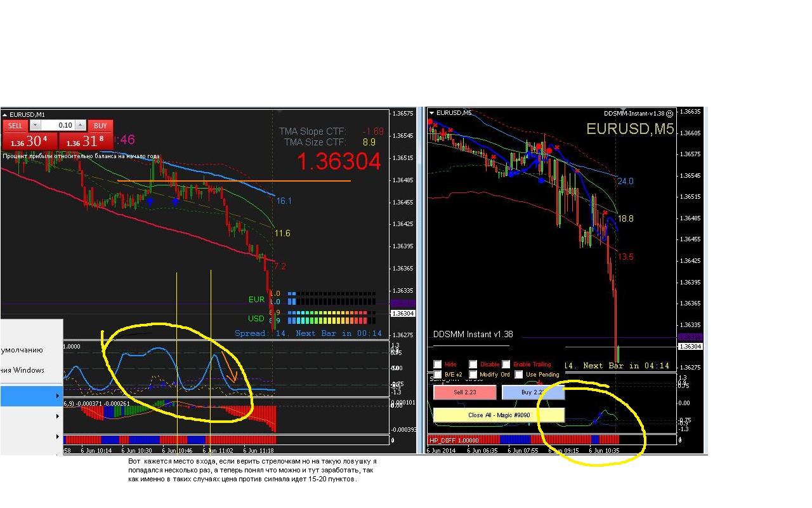Click the yellow 11.6 band value label
Screen dimensions: 812x508
[x=282, y=234]
